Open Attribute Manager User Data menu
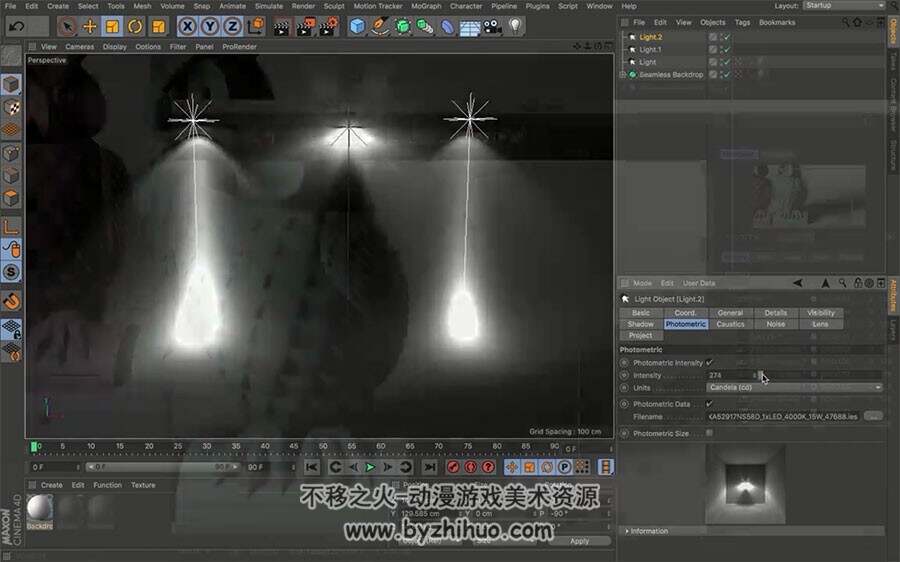The width and height of the screenshot is (900, 562). coord(699,283)
